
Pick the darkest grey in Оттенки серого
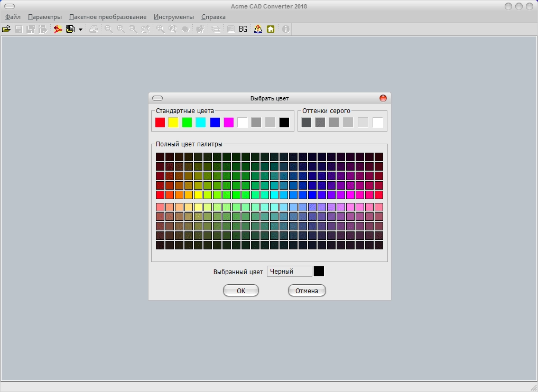point(307,123)
